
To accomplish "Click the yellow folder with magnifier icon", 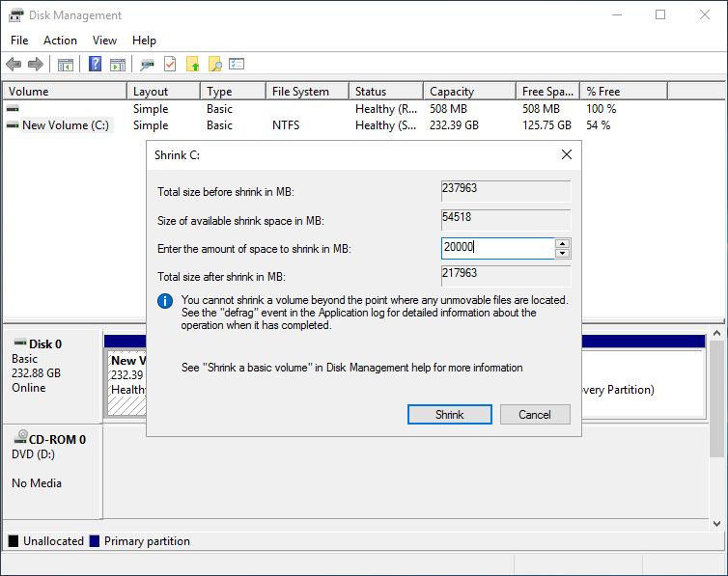I will [x=215, y=64].
